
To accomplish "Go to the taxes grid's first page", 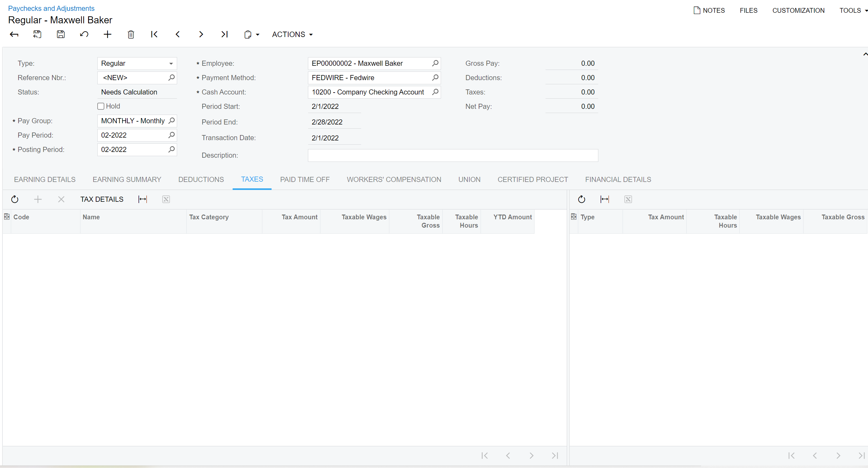I will click(x=484, y=456).
